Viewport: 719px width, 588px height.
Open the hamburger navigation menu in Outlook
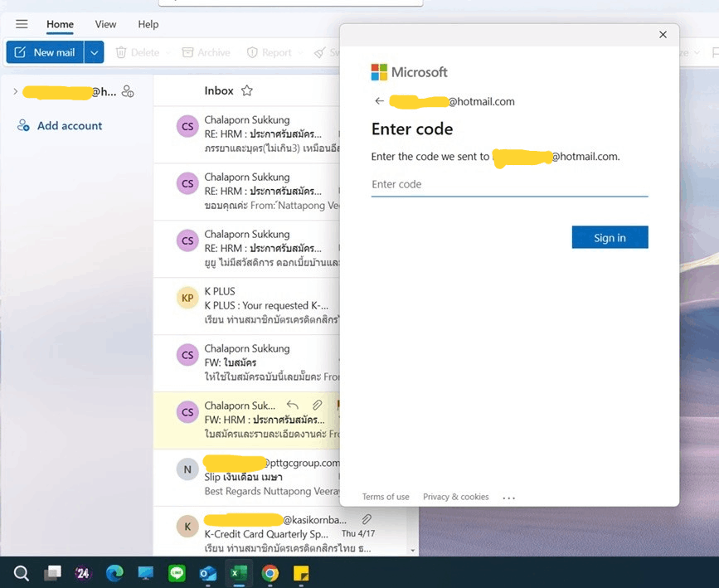[22, 24]
